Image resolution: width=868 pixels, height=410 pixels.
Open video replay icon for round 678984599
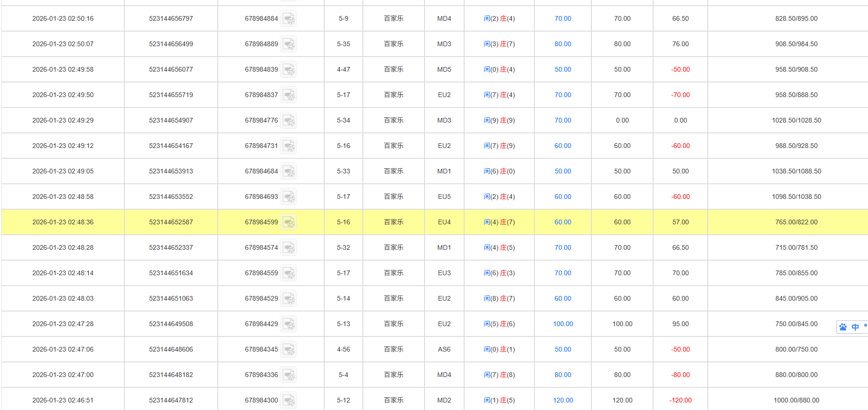coord(288,222)
